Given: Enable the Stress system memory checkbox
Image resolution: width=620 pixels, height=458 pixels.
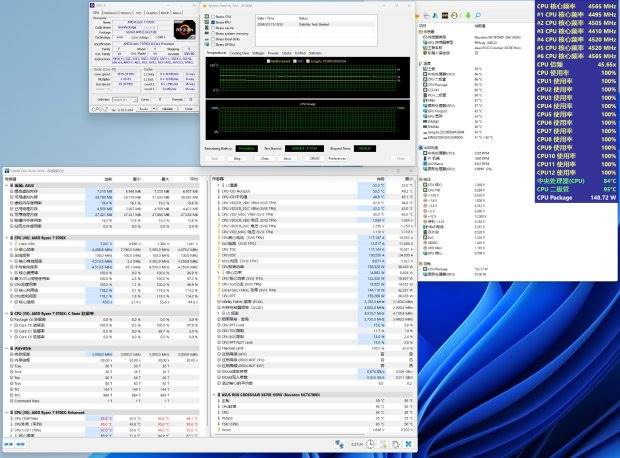Looking at the screenshot, I should 213,34.
